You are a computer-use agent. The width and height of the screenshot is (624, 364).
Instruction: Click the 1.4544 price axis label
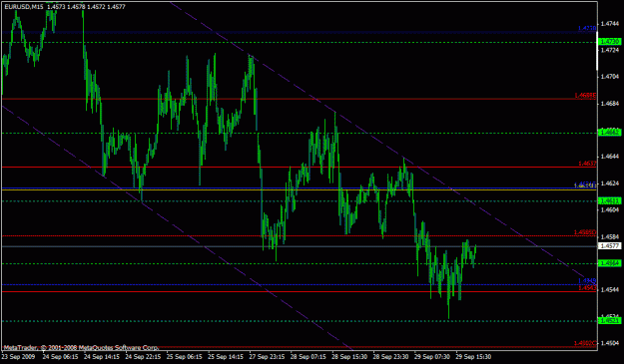610,289
